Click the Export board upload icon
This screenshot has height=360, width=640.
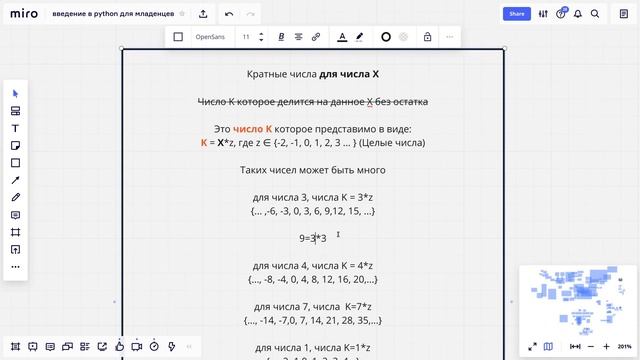point(203,14)
